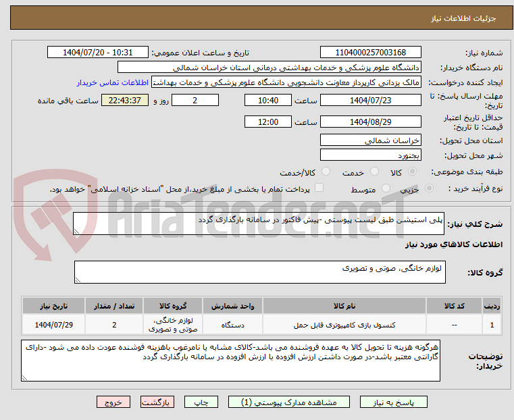The height and width of the screenshot is (420, 514).
Task: Click the item name کنسول بازی کامپیوتری قابل حمل
Action: [x=344, y=325]
